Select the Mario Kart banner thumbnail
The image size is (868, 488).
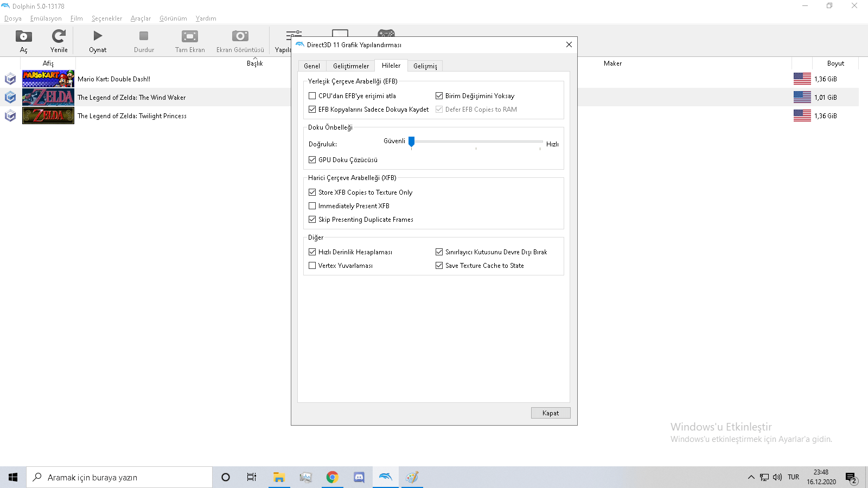pyautogui.click(x=48, y=79)
